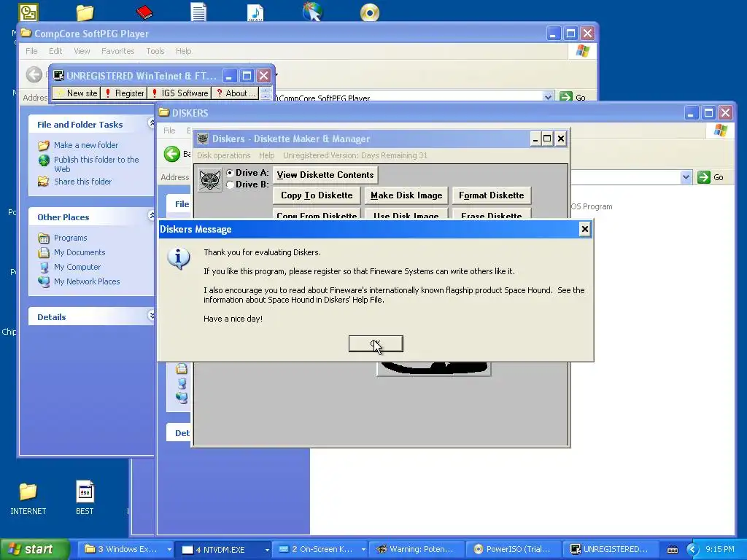Viewport: 747px width, 560px height.
Task: Open the INTERNET folder on desktop
Action: [x=28, y=497]
